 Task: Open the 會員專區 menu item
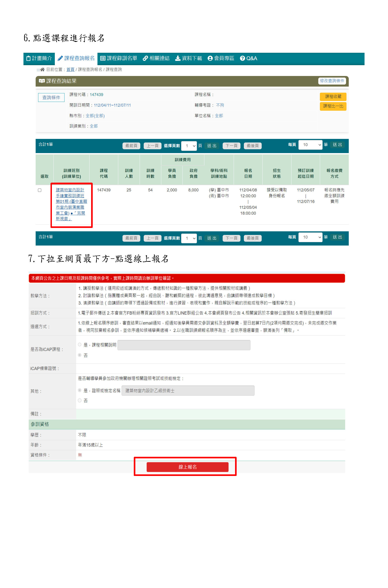[x=224, y=58]
